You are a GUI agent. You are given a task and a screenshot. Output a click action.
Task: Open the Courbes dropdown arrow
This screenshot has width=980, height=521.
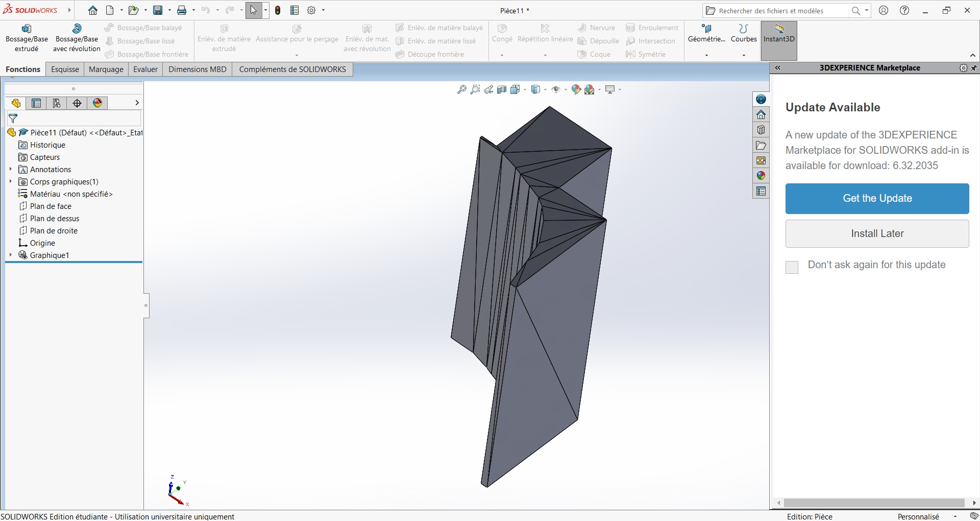[x=744, y=55]
